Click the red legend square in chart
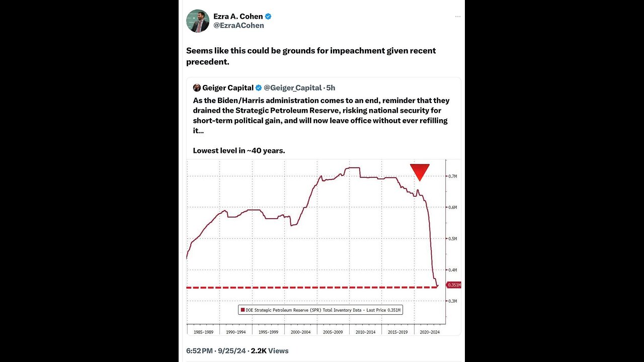Screen dimensions: 644x362 click(x=243, y=310)
